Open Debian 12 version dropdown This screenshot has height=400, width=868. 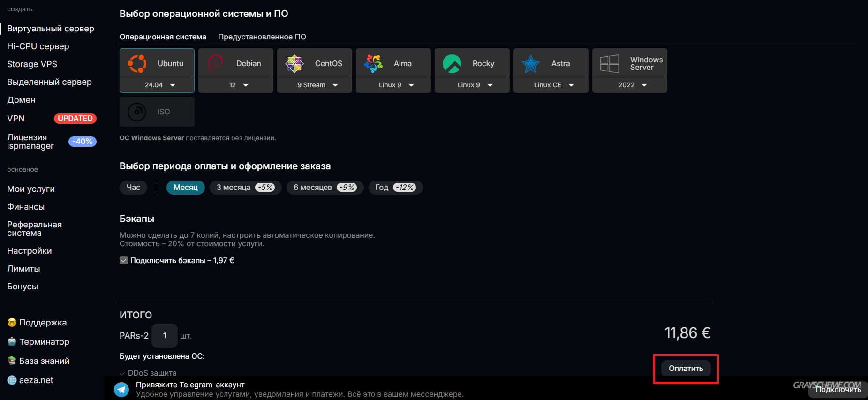pyautogui.click(x=236, y=85)
